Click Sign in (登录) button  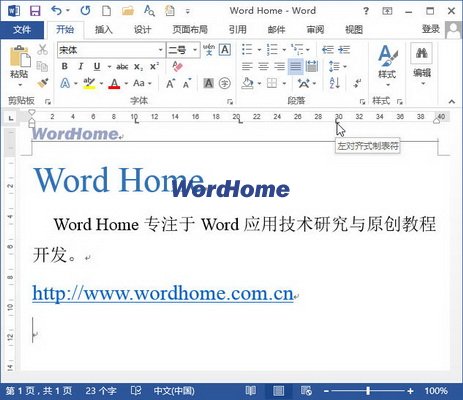(431, 29)
